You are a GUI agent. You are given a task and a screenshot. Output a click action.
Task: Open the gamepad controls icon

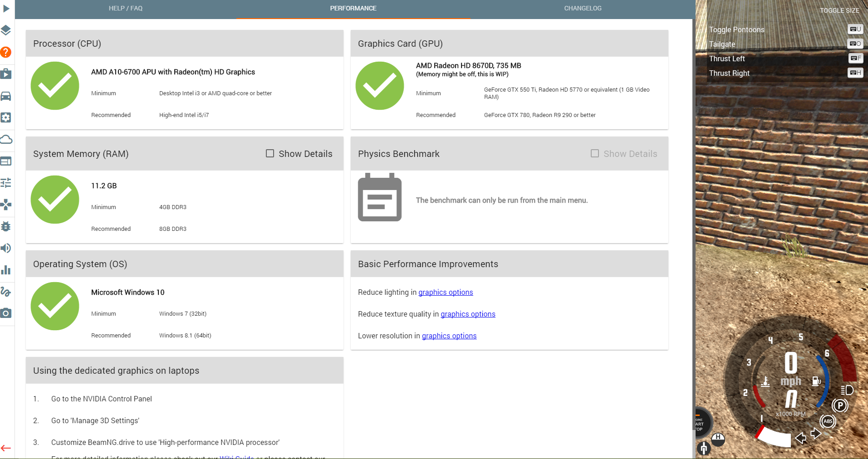[6, 205]
